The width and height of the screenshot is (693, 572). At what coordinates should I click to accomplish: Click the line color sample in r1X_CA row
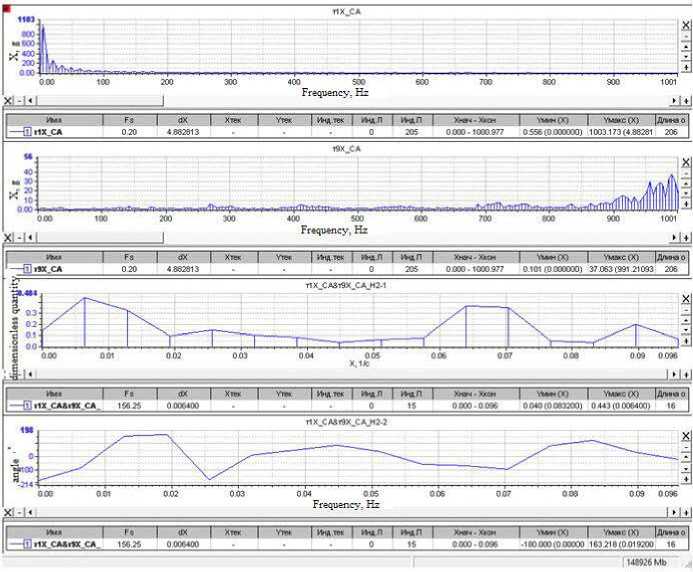pos(16,132)
